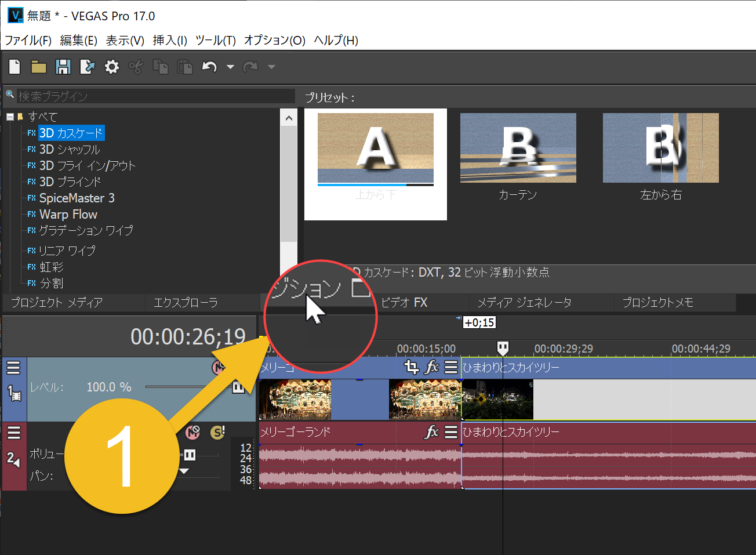756x555 pixels.
Task: Choose the 左から右 preset thumbnail
Action: pos(661,148)
